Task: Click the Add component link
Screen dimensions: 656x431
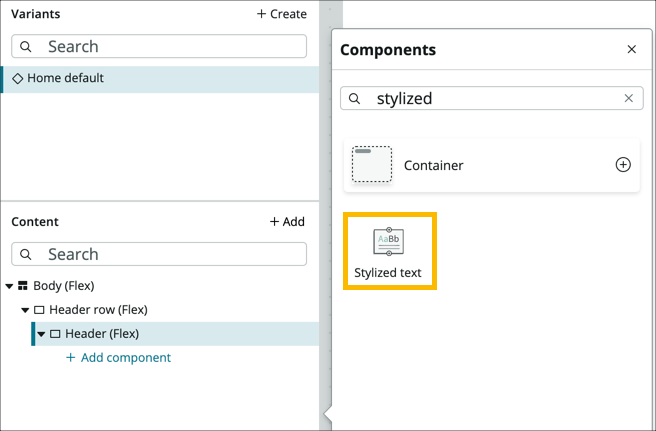Action: (118, 358)
